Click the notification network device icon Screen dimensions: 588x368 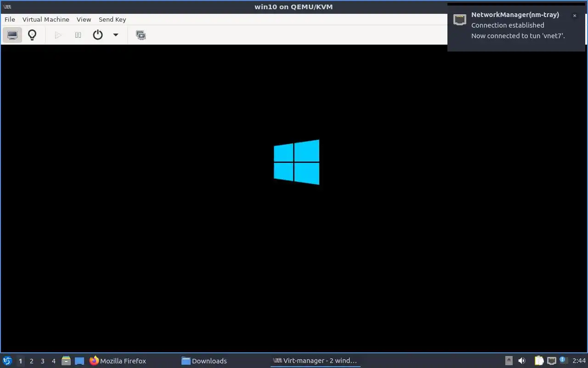click(460, 19)
